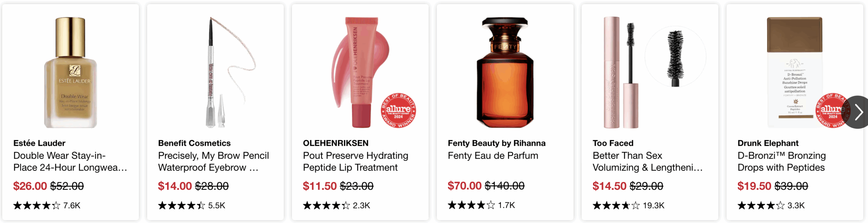The image size is (868, 223).
Task: Click the OLEHENRIKSEN lip treatment tube image
Action: coord(359,73)
